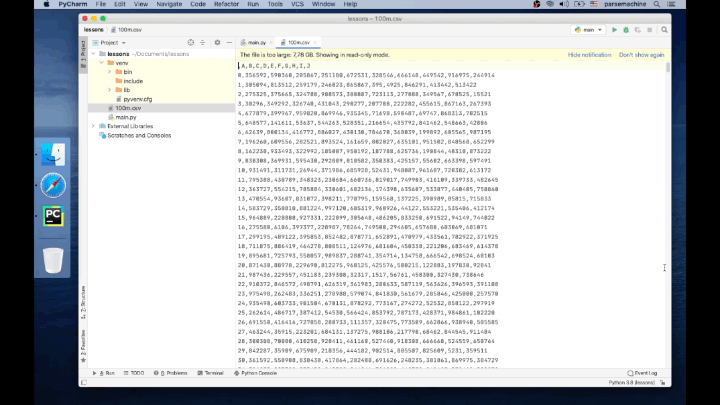Screen dimensions: 720x405
Task: Open the Project view selector dropdown
Action: [109, 43]
